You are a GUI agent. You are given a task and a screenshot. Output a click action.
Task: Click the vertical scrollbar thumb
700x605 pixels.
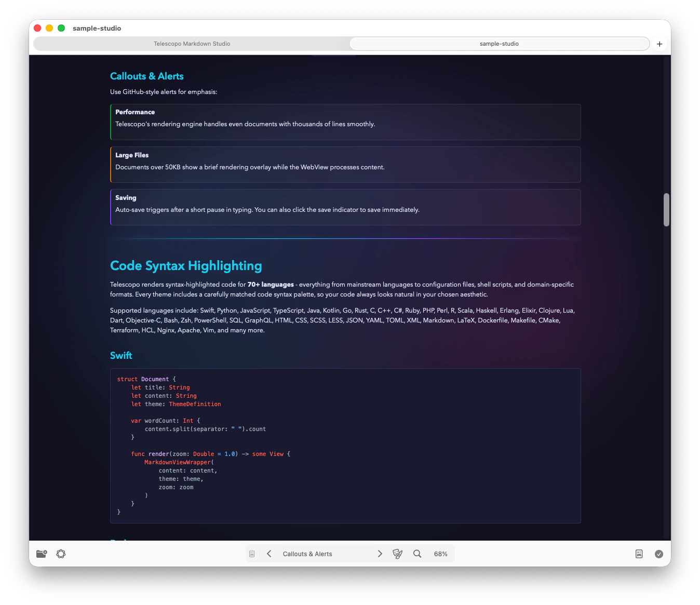666,210
